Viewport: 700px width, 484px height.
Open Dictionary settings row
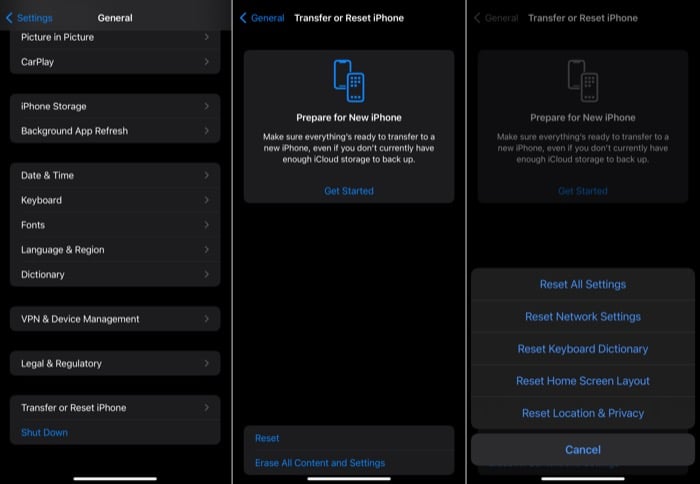[115, 274]
